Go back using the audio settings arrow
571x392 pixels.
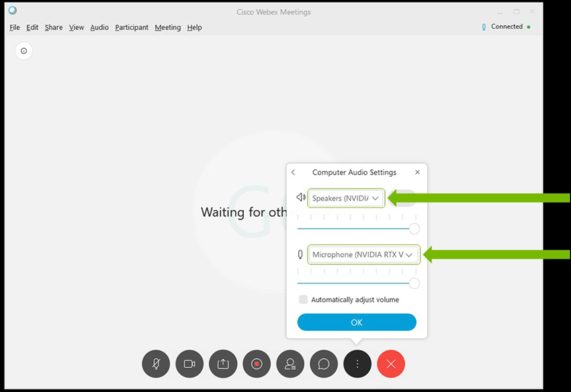[x=294, y=173]
